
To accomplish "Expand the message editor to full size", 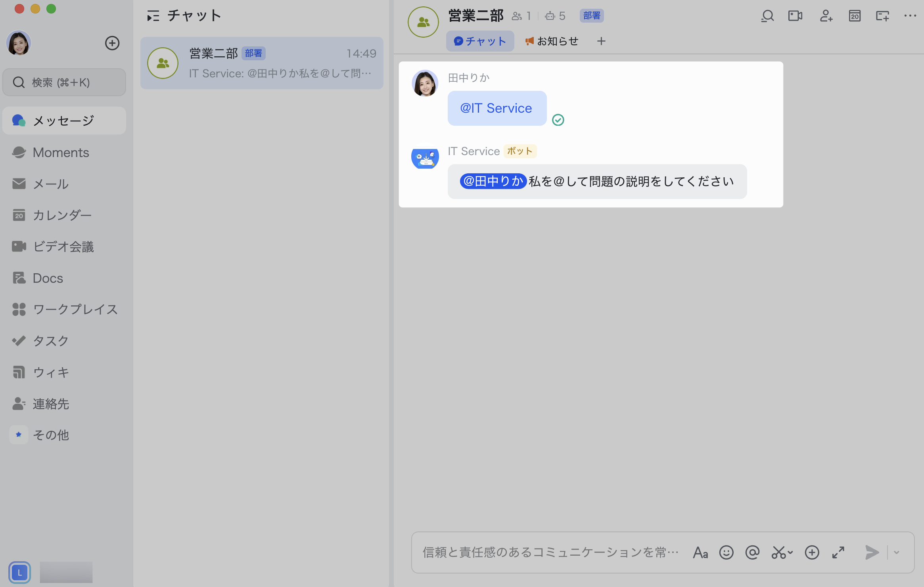I will pos(838,552).
